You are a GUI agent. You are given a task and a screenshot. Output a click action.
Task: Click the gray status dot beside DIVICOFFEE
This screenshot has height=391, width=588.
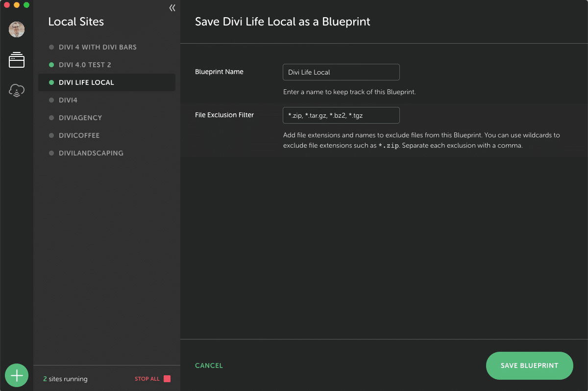[51, 135]
